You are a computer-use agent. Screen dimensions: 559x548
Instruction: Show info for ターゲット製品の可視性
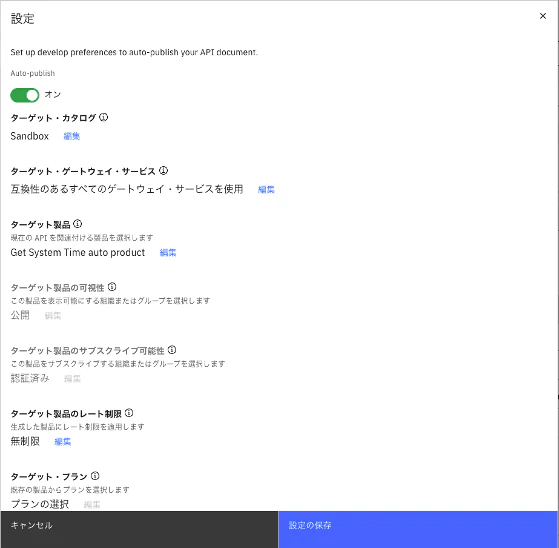[x=112, y=287]
